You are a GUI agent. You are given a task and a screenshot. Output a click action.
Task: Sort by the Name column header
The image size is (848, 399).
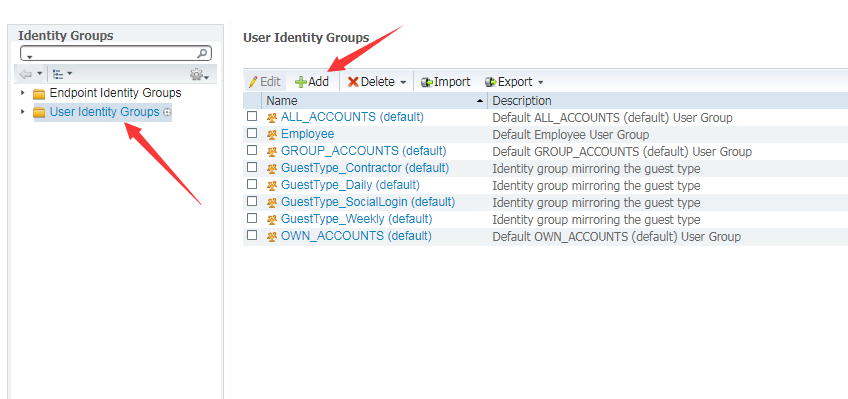pos(374,101)
